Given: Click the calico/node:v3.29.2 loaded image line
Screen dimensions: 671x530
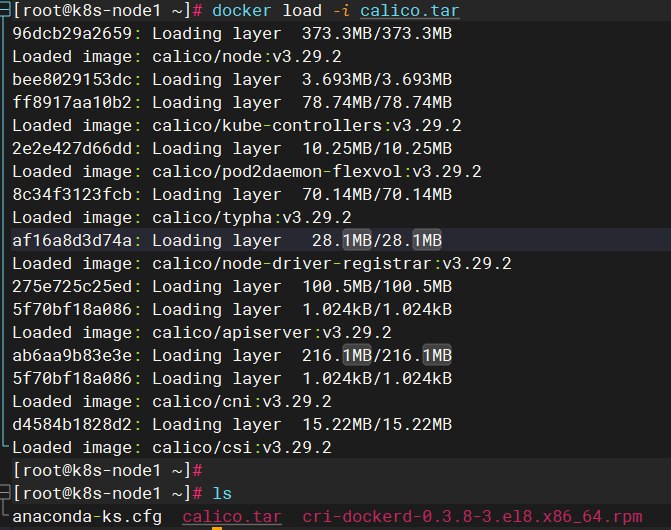Looking at the screenshot, I should (177, 56).
